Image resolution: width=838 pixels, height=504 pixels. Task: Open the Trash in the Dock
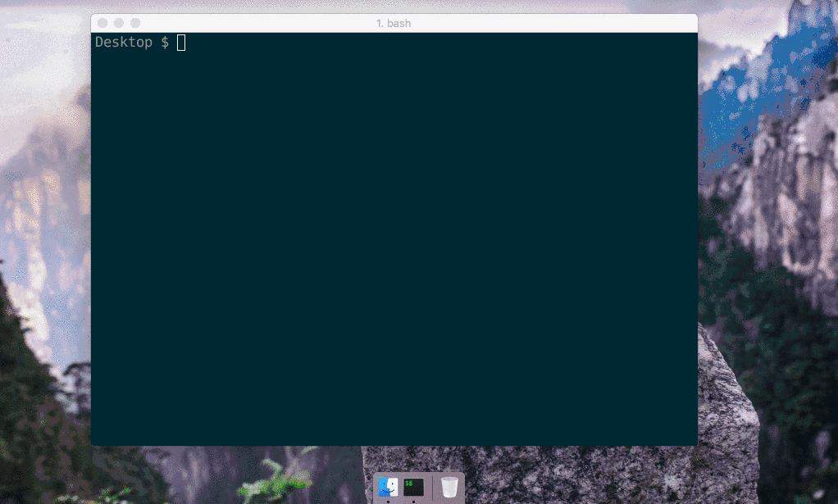pos(449,487)
